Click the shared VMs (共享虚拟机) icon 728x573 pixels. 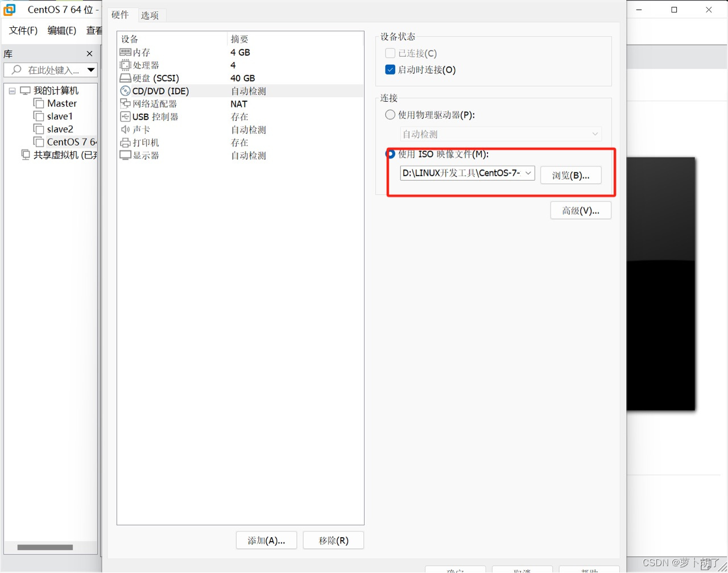pyautogui.click(x=26, y=155)
